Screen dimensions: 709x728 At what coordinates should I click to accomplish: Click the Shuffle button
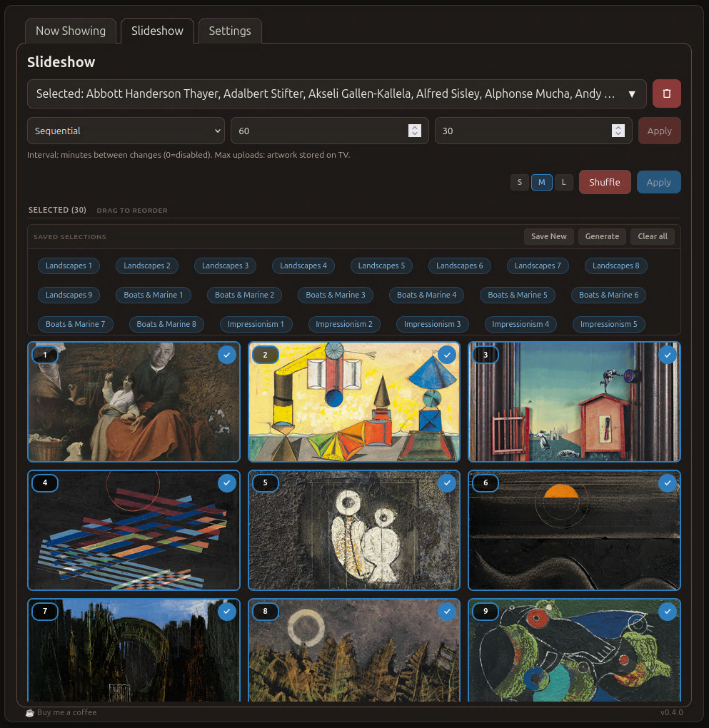click(x=605, y=182)
